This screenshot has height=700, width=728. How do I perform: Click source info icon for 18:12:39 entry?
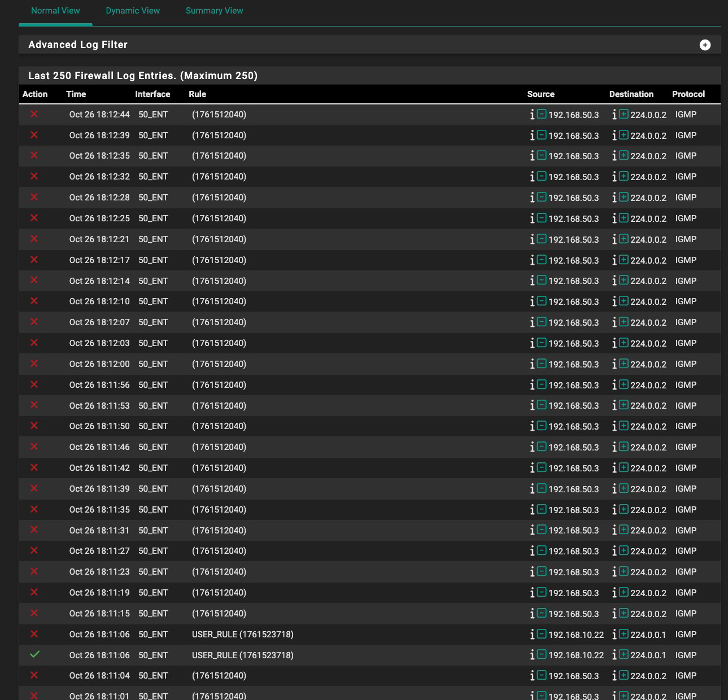532,135
